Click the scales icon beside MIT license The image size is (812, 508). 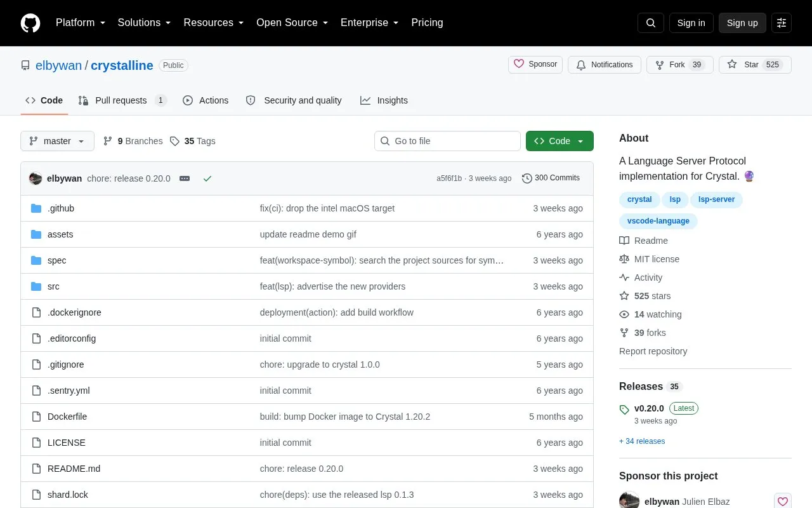pos(624,259)
